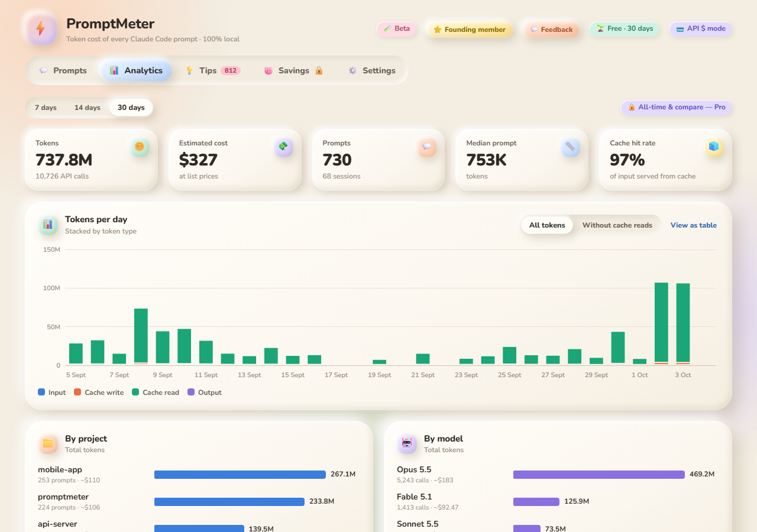Select the 14 days range

87,108
